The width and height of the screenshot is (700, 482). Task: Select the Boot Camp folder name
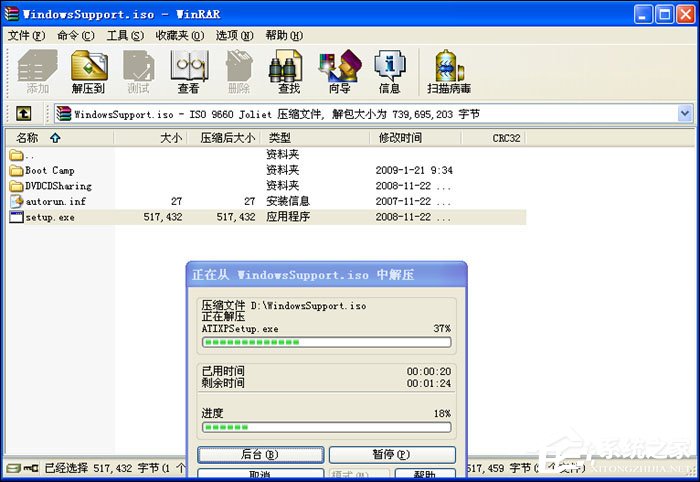click(50, 170)
